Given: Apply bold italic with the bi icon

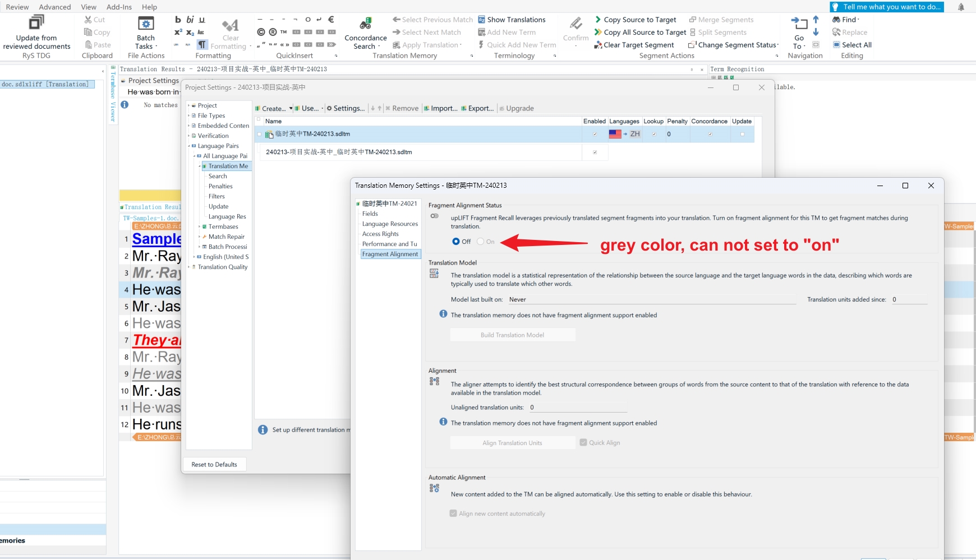Looking at the screenshot, I should tap(190, 20).
